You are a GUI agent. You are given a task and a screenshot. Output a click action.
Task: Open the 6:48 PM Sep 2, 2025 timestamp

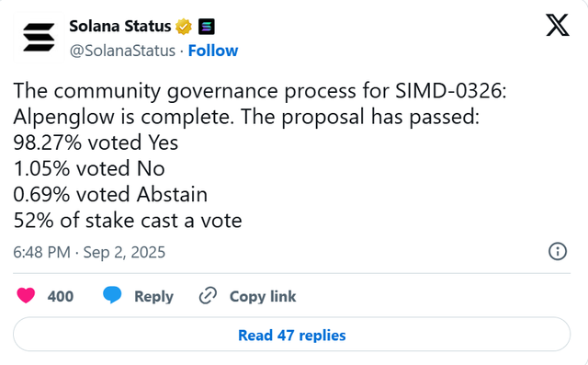[x=89, y=252]
